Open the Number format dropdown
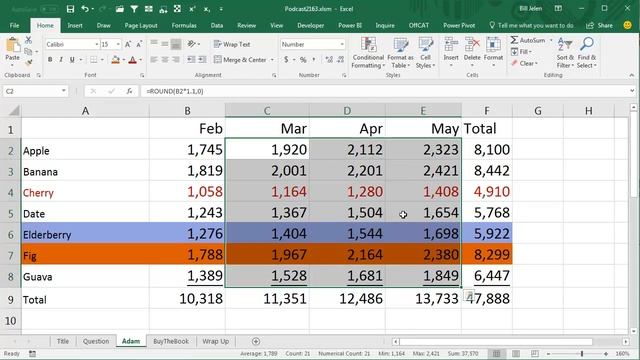640x360 pixels. point(342,44)
